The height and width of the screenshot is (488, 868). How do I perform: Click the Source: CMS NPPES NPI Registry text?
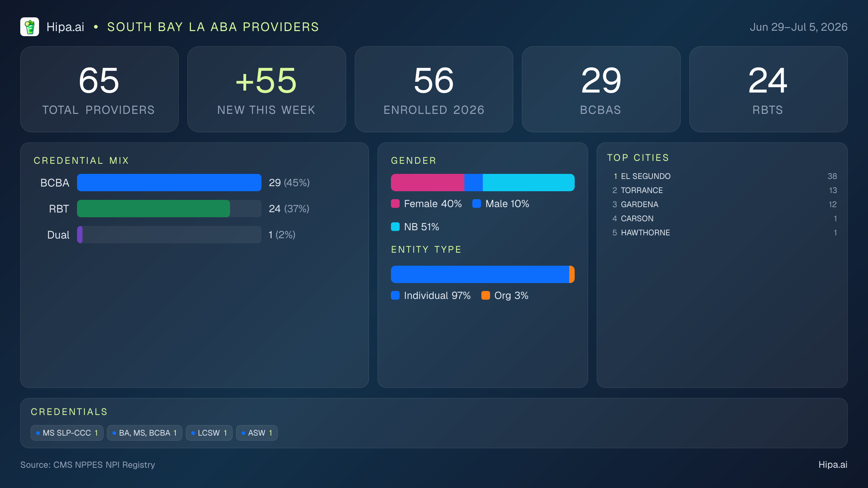coord(88,465)
